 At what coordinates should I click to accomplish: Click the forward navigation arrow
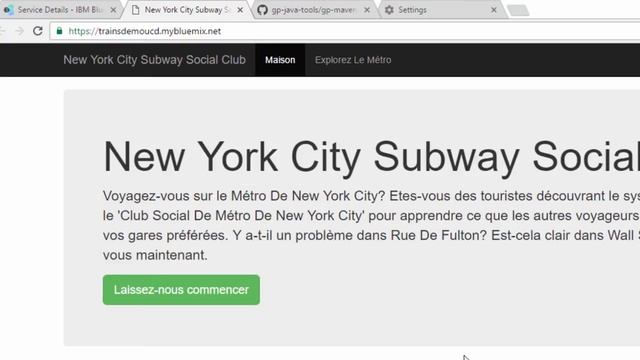[x=19, y=31]
